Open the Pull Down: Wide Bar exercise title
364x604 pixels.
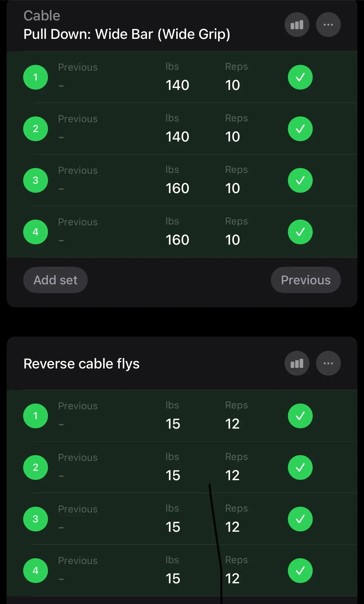point(127,34)
